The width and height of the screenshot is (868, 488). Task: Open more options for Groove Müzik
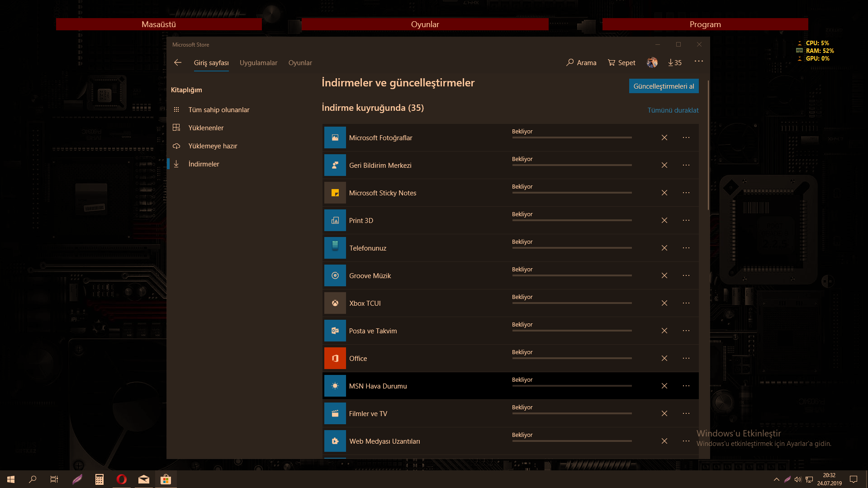[686, 275]
